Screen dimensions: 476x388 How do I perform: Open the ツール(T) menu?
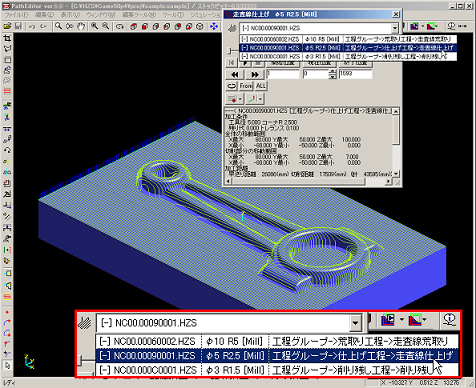coord(173,15)
